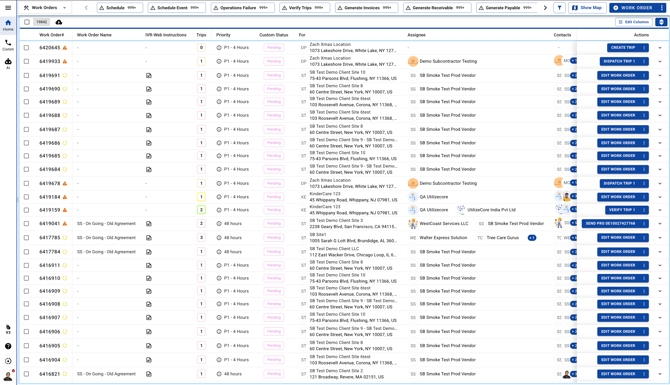Select checkbox for work order 6417784
Viewport: 670px width, 385px height.
click(26, 252)
